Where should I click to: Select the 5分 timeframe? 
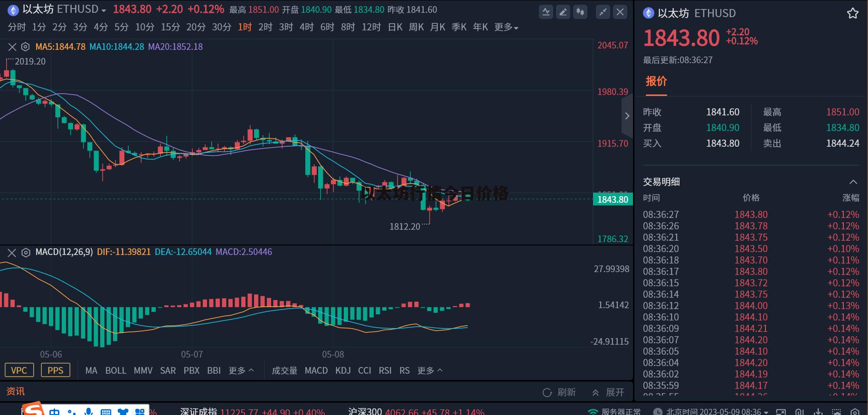[121, 27]
